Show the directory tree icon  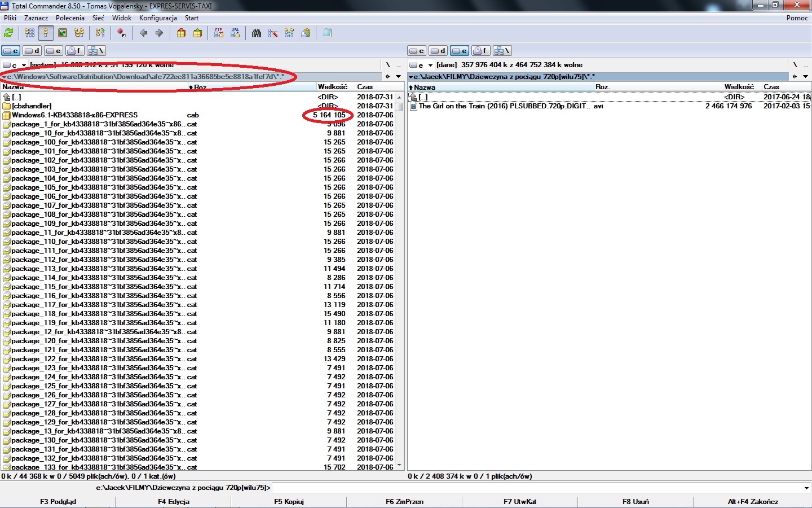[79, 33]
